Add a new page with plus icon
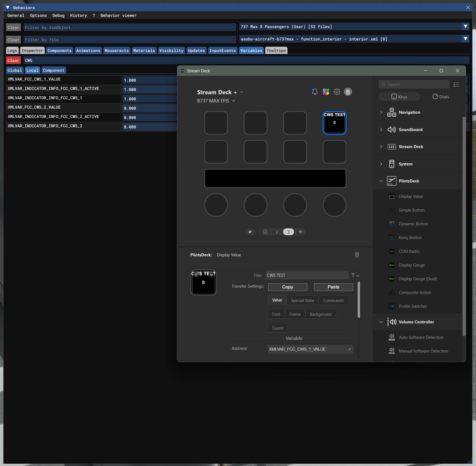Screen dimensions: 476x466 tap(300, 232)
